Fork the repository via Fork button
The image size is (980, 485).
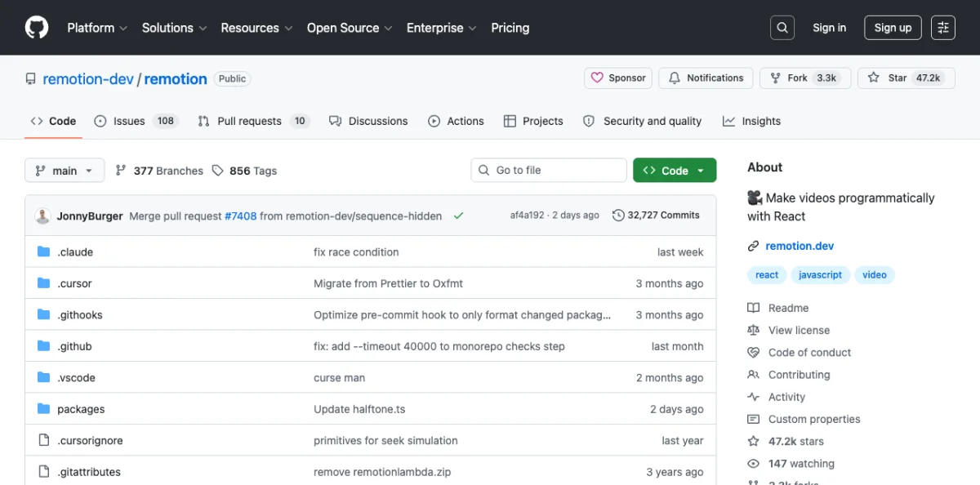point(805,78)
